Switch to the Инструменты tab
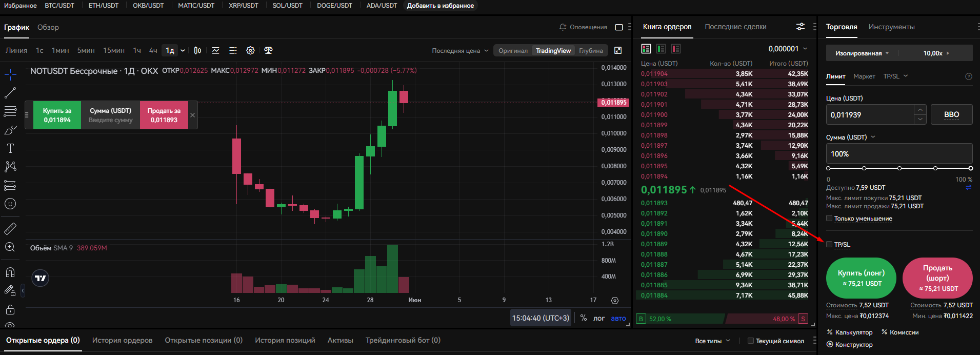The image size is (980, 355). (x=891, y=27)
